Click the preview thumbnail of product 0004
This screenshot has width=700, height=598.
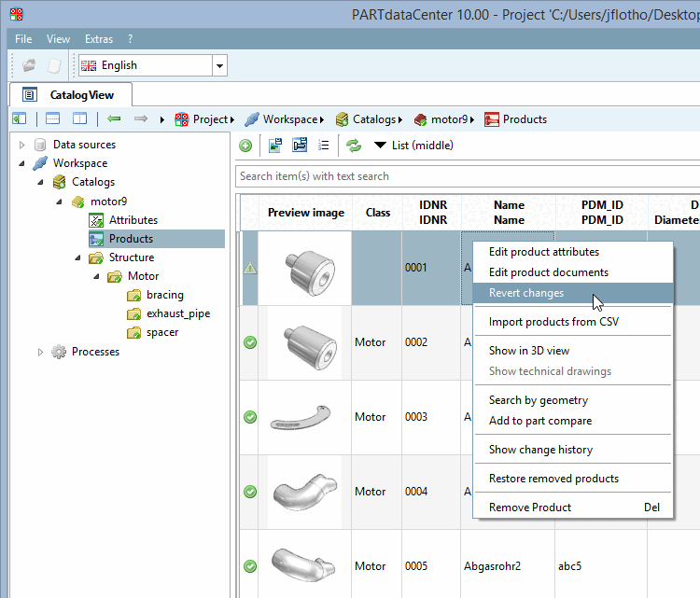click(305, 492)
